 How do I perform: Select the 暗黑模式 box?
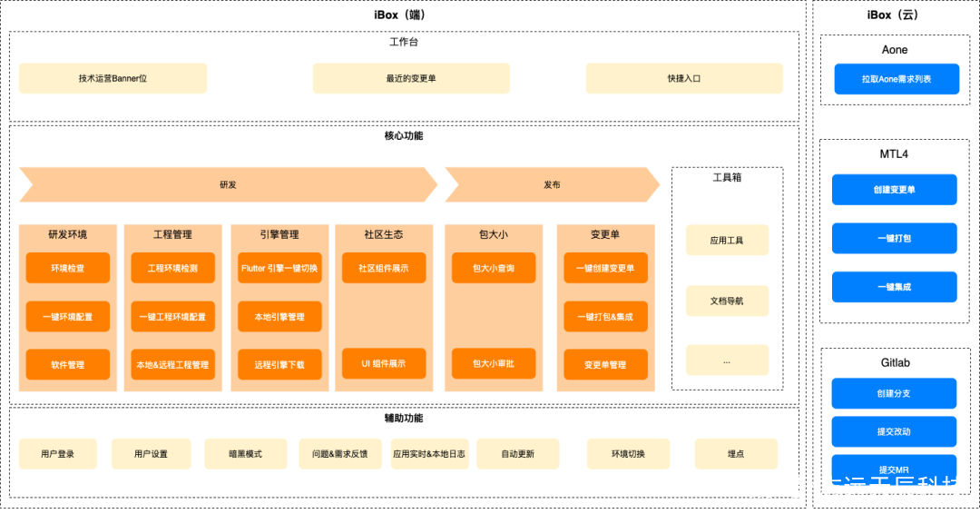click(x=246, y=454)
